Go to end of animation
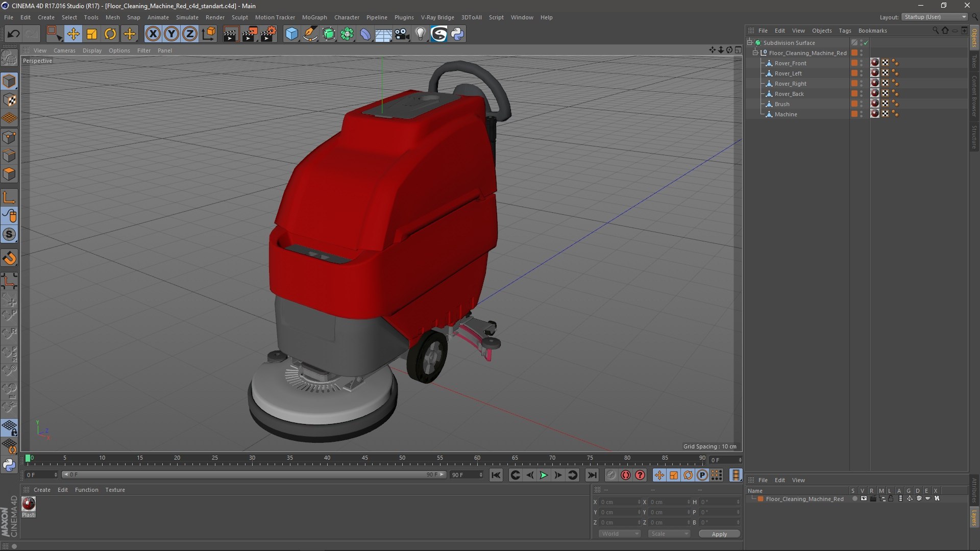This screenshot has height=551, width=980. [x=592, y=475]
